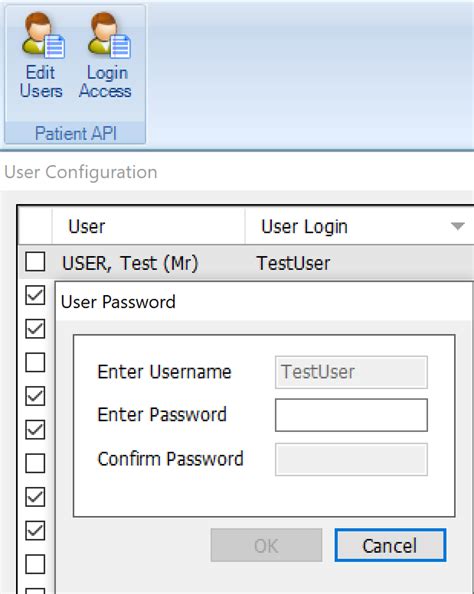474x594 pixels.
Task: Cancel the User Password dialog
Action: (390, 545)
